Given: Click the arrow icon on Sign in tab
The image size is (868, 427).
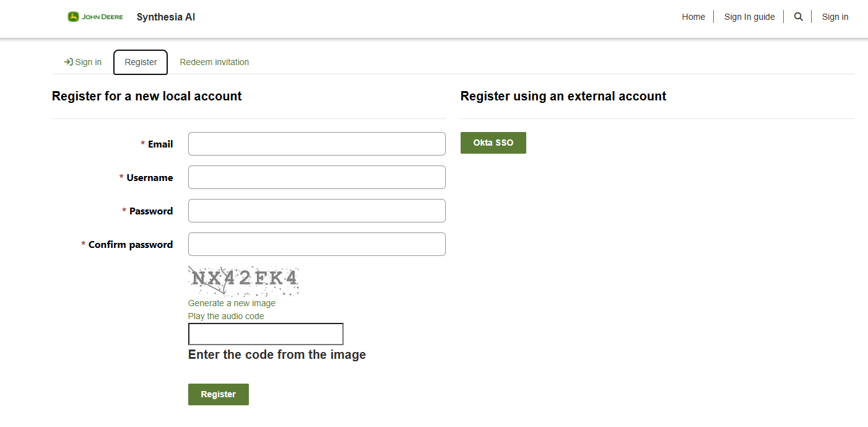Looking at the screenshot, I should (x=68, y=62).
